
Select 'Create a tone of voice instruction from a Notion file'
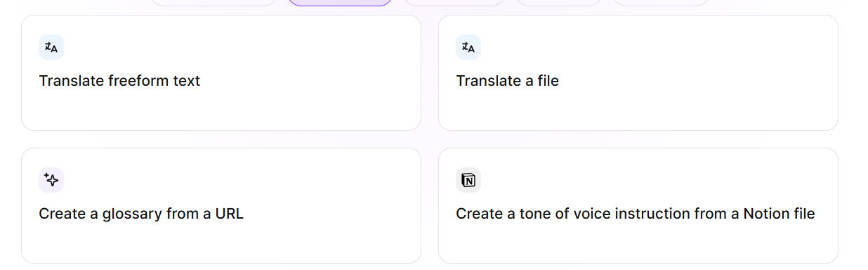(636, 214)
